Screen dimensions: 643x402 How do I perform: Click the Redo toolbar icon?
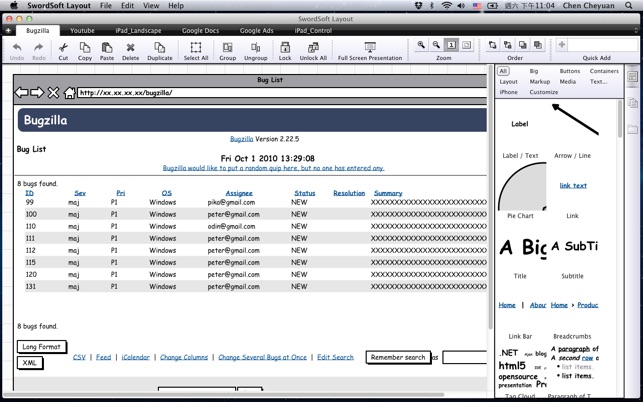pyautogui.click(x=39, y=47)
